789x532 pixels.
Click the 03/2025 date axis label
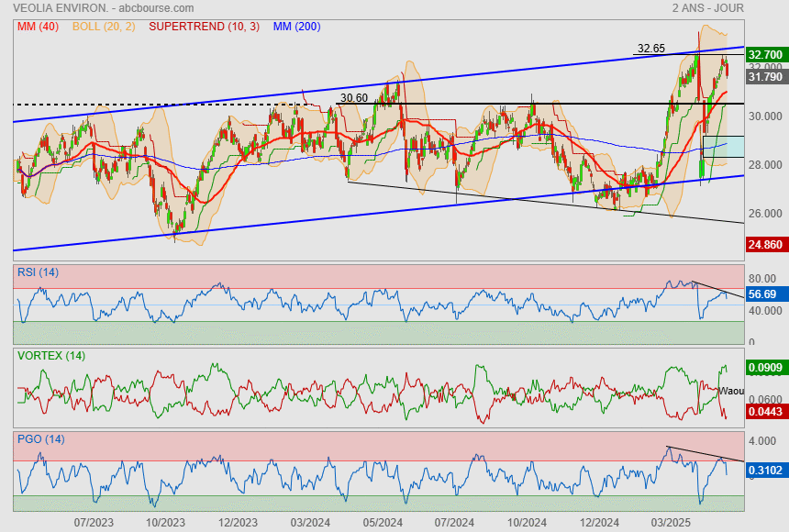point(672,523)
